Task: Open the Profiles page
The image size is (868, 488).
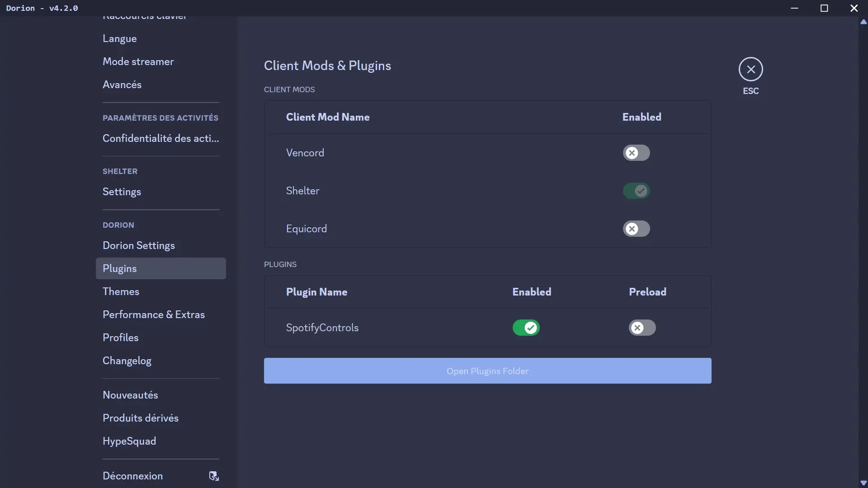Action: pos(160,338)
